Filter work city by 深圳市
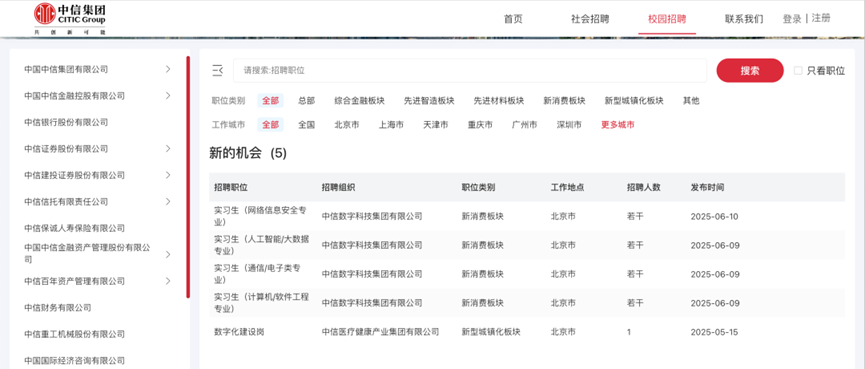865x369 pixels. coord(569,125)
